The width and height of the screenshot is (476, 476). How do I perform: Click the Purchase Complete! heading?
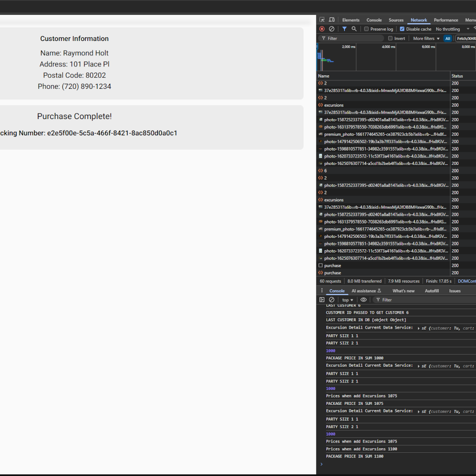74,116
